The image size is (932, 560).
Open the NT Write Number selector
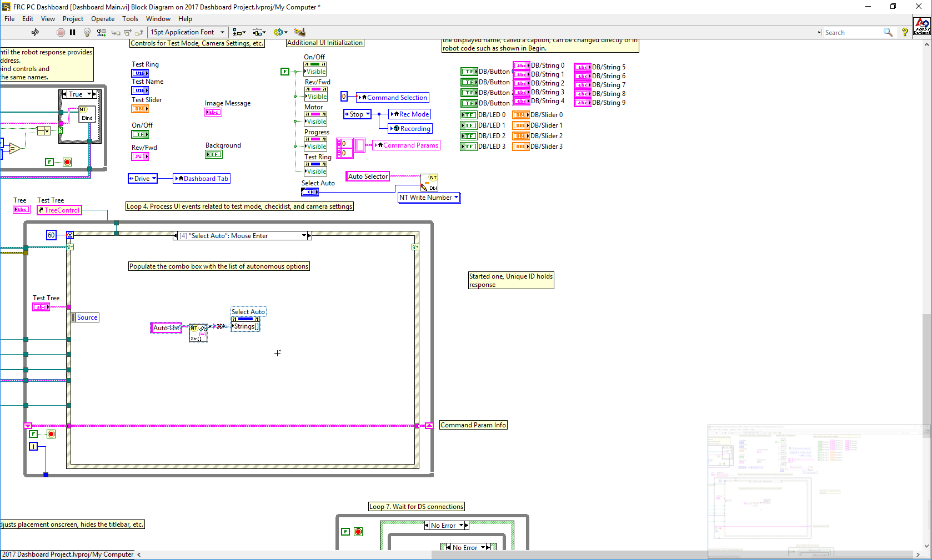point(429,198)
